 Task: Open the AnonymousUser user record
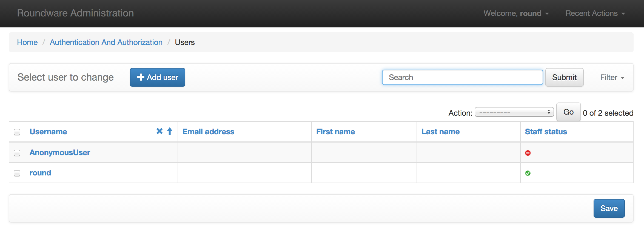point(60,152)
